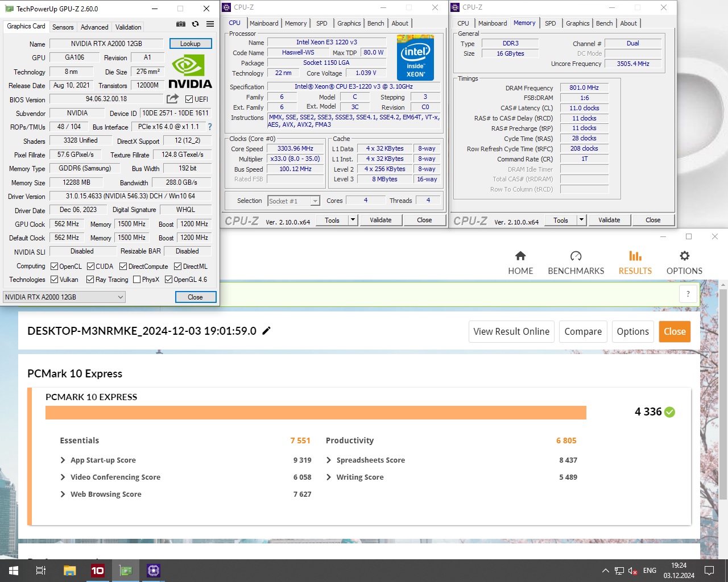
Task: Open PCMark RESULTS chart icon
Action: click(635, 256)
